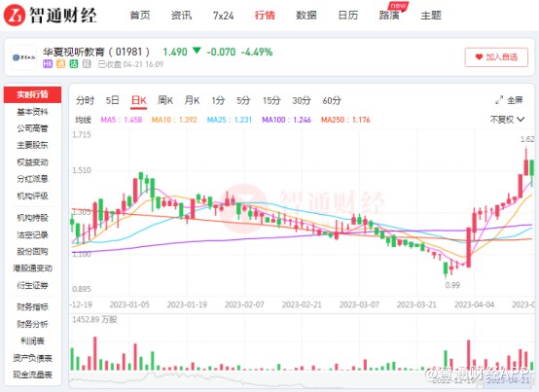Switch to 1分 chart tab
539x392 pixels.
coord(218,100)
